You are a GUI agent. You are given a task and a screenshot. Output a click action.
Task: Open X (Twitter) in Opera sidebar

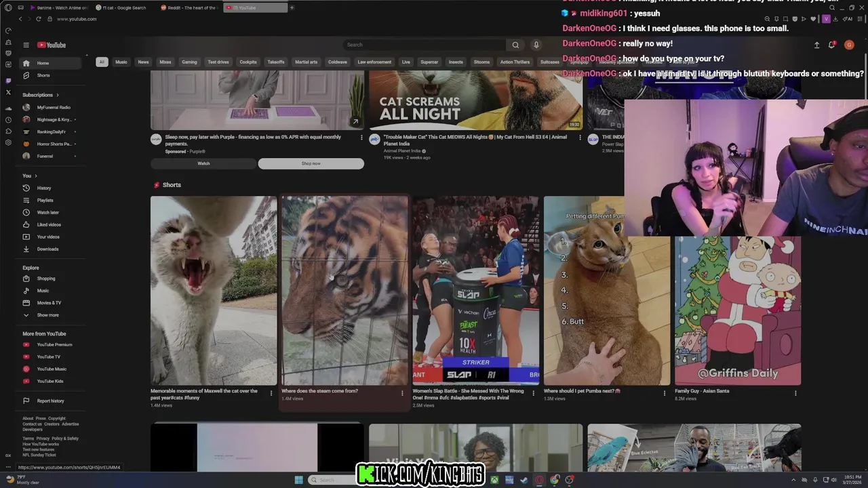click(x=8, y=92)
